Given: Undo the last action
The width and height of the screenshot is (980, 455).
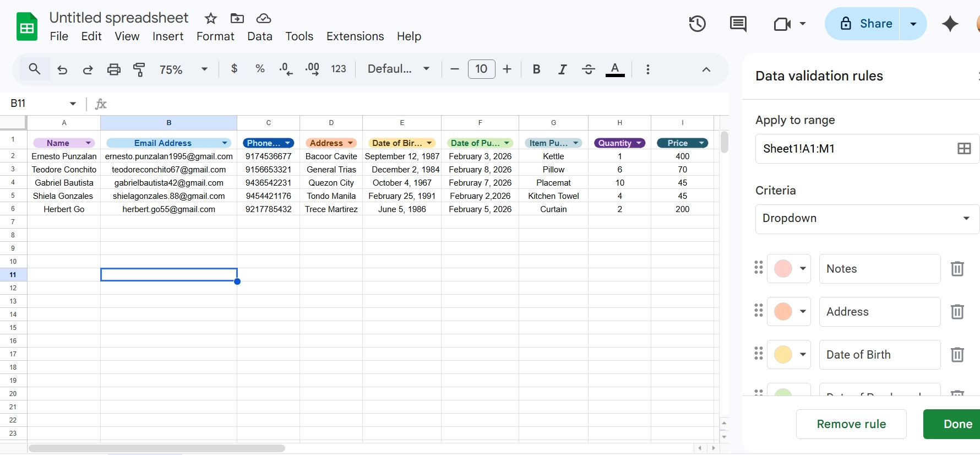Looking at the screenshot, I should (62, 69).
